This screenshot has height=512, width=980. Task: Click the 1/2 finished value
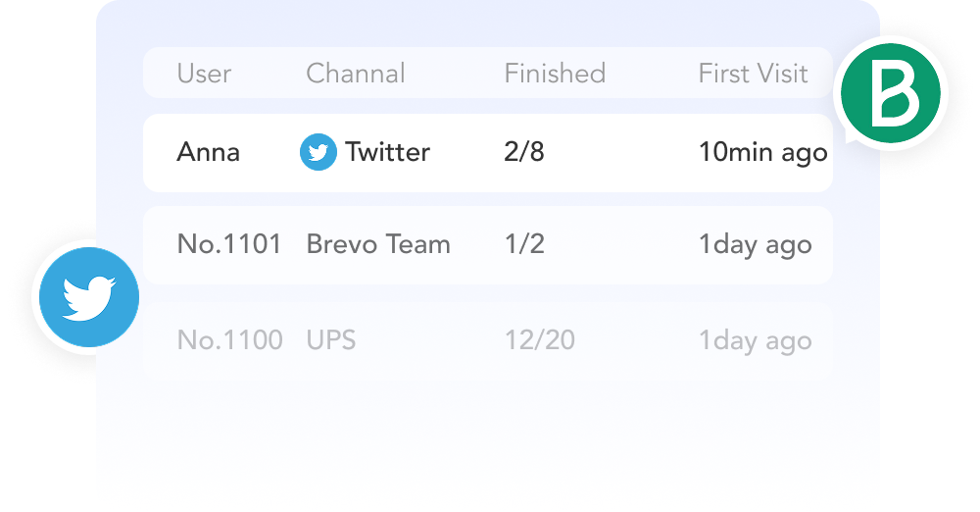[524, 244]
